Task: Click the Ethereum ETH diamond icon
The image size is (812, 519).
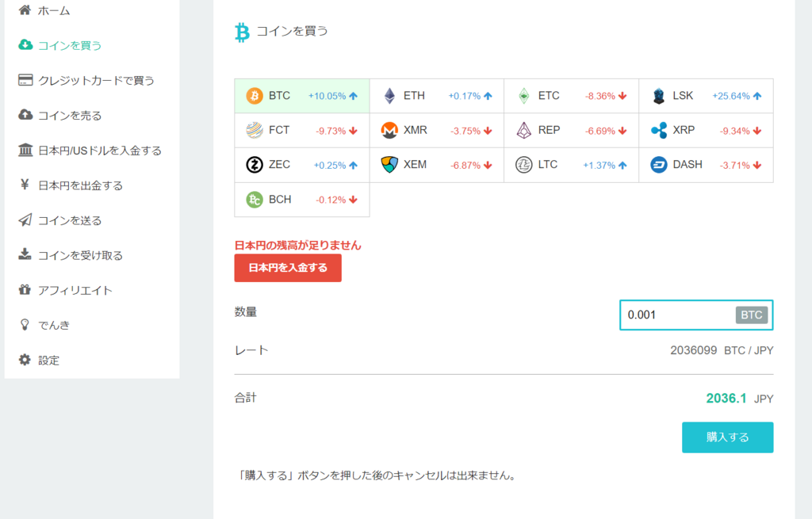Action: pyautogui.click(x=389, y=96)
